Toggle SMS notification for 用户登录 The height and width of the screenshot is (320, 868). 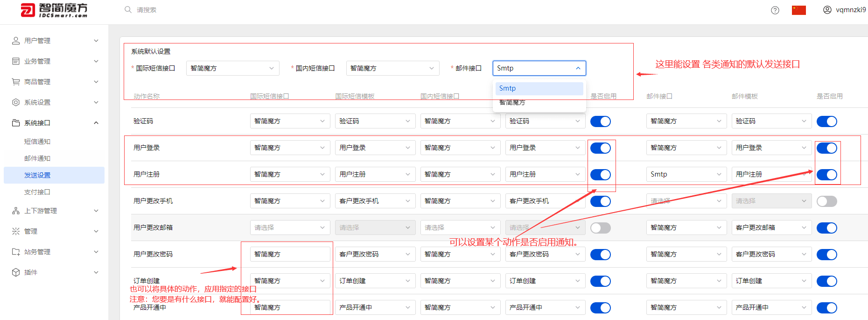click(601, 148)
